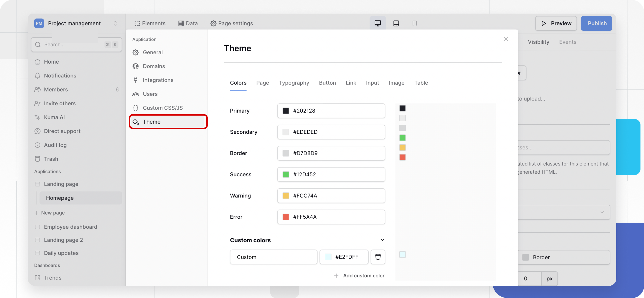Screen dimensions: 644x298
Task: Delete the Custom color with trash icon
Action: point(378,257)
